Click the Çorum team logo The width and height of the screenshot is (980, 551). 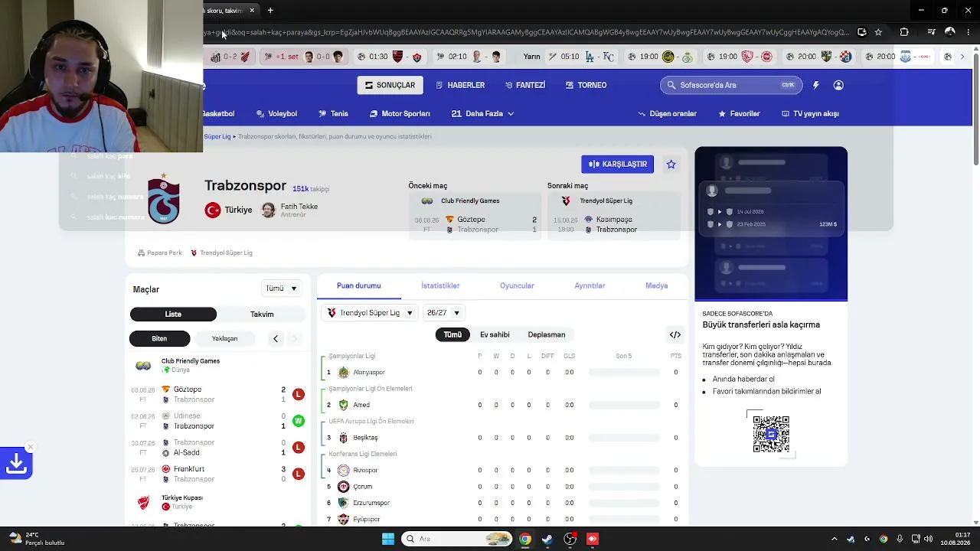[x=344, y=487]
